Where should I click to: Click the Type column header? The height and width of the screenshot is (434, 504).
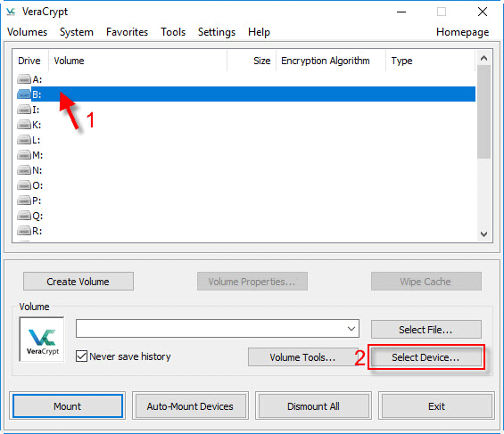point(430,61)
